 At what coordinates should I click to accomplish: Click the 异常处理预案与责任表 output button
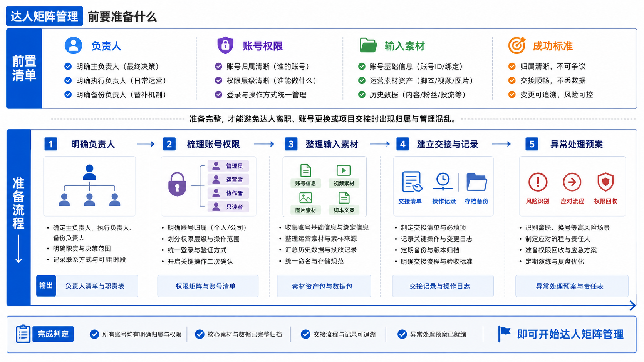(x=572, y=286)
